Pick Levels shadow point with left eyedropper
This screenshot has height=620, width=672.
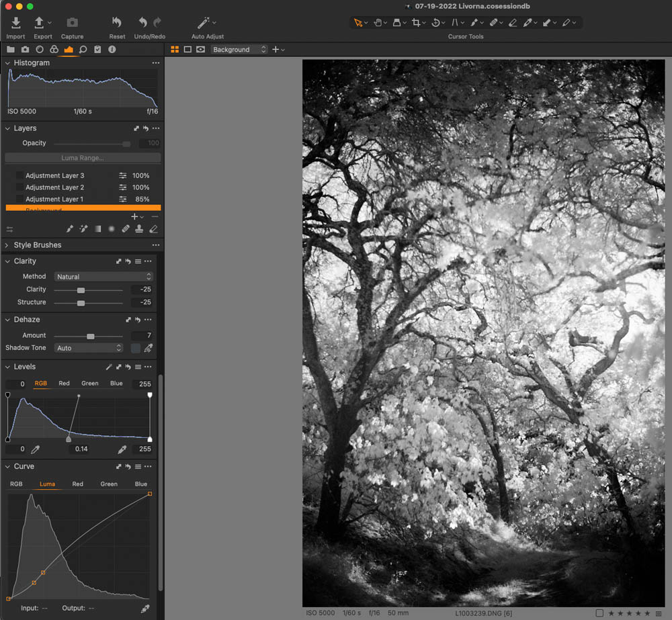pos(36,449)
